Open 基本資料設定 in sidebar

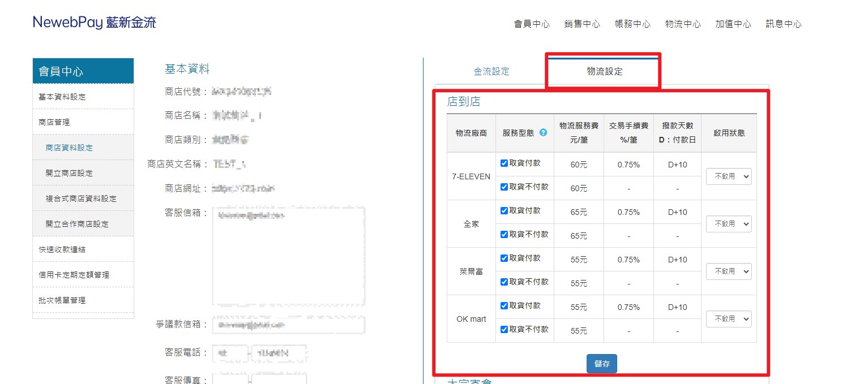tap(83, 97)
